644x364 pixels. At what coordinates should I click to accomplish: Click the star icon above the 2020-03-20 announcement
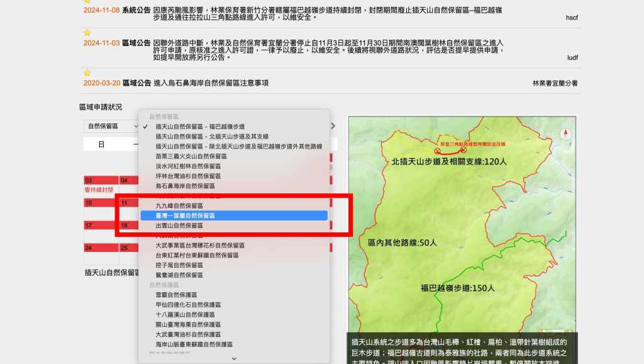click(87, 73)
